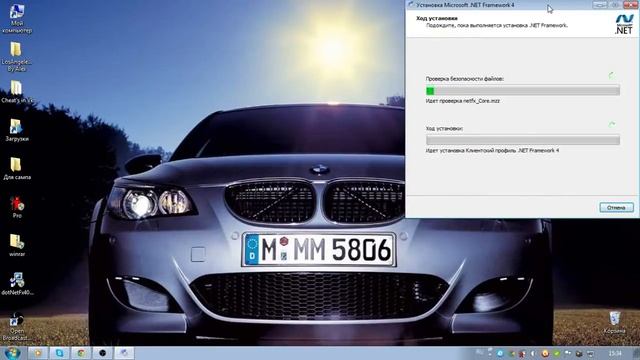
Task: Click the netfx_Core.mzz status text
Action: pos(462,101)
